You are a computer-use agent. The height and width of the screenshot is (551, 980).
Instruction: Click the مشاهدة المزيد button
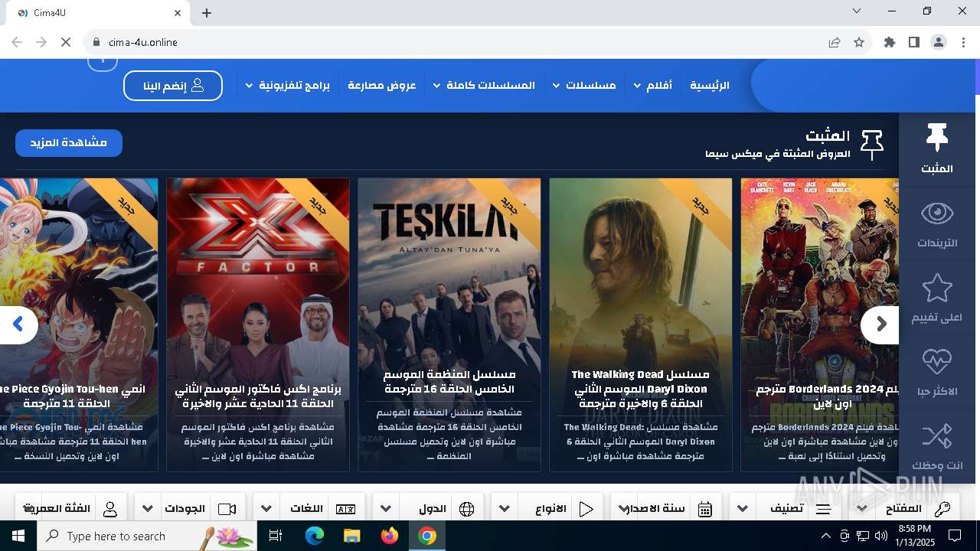[69, 142]
